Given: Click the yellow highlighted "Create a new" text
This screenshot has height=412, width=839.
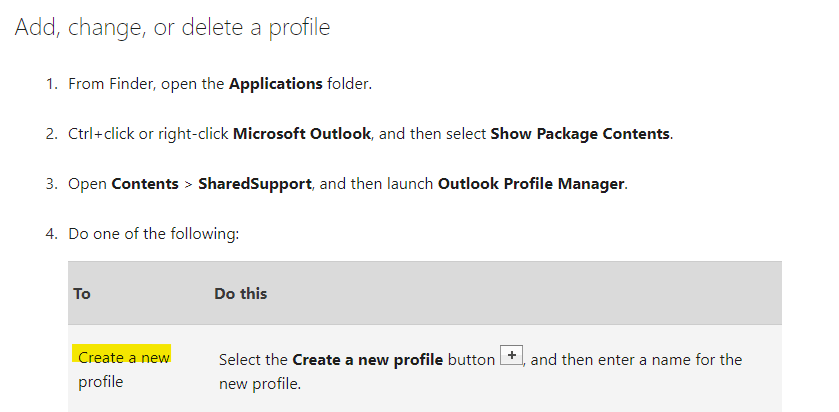Looking at the screenshot, I should (124, 357).
